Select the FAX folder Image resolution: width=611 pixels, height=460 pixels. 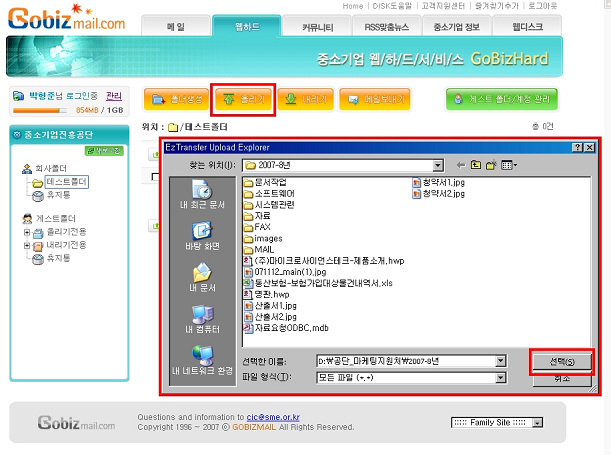257,227
